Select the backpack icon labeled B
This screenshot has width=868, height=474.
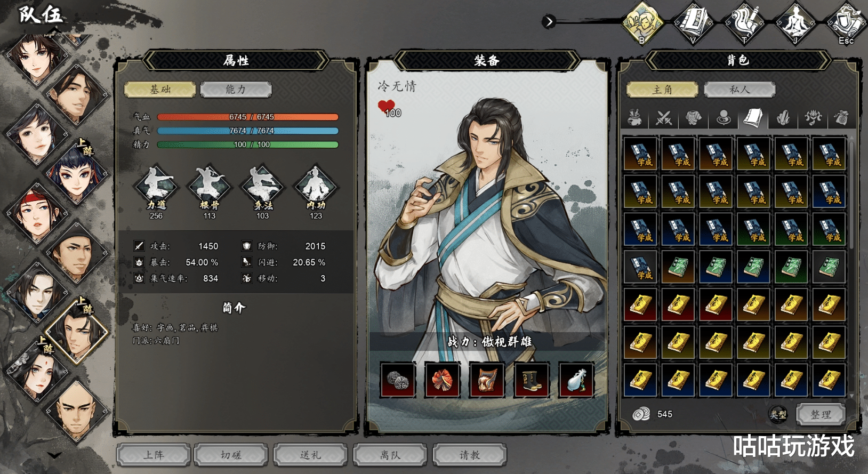pos(642,23)
